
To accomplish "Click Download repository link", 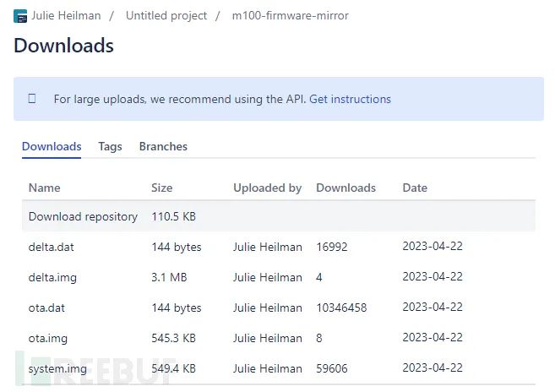I will point(83,216).
